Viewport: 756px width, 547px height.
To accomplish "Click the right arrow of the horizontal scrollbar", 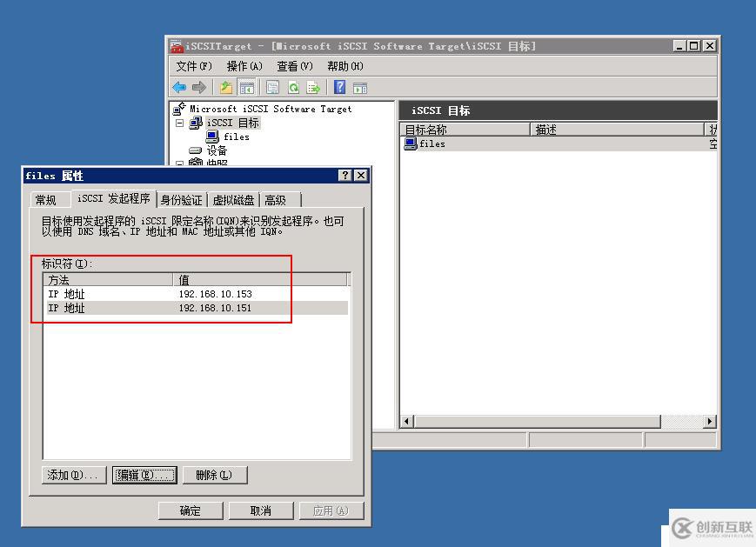I will 709,422.
